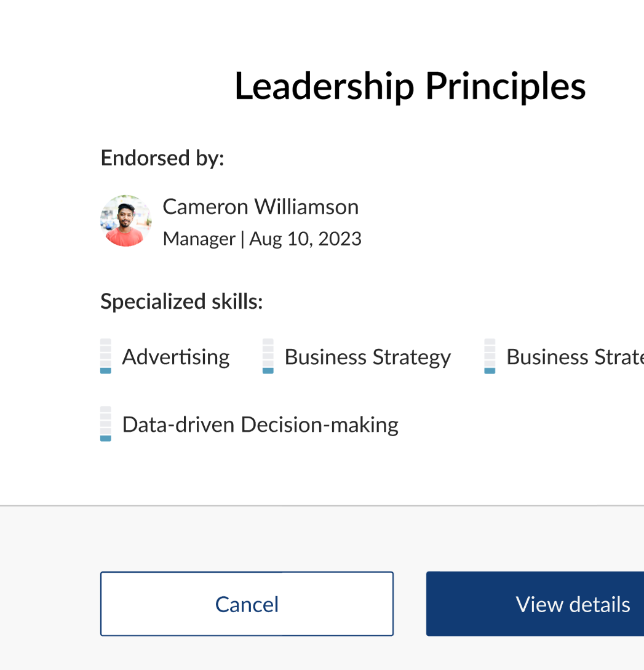
Task: Click the Advertising skill level indicator icon
Action: click(105, 356)
